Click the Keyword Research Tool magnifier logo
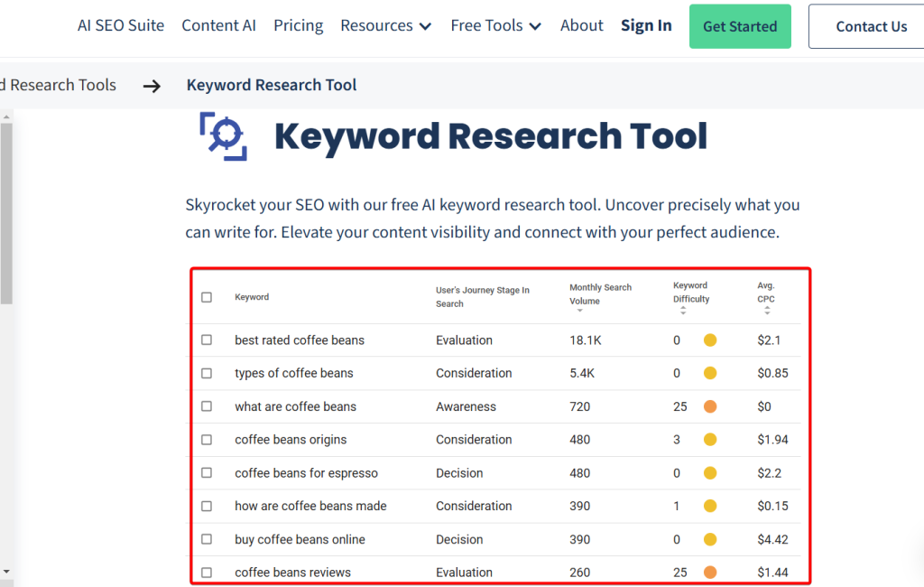Viewport: 924px width, 587px height. 224,136
